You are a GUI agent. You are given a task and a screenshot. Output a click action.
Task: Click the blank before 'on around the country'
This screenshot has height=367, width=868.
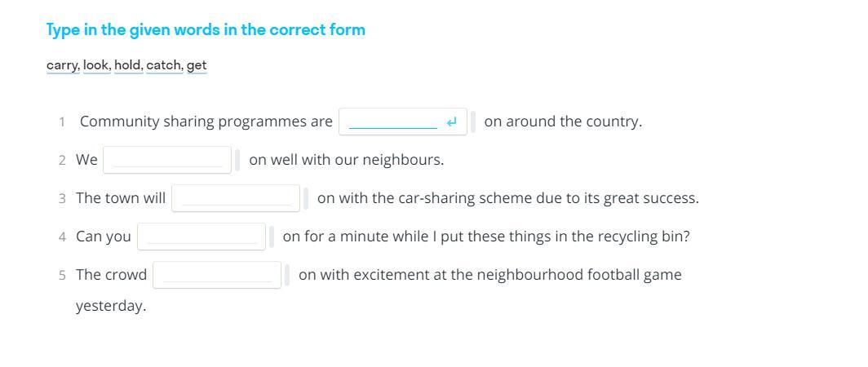click(403, 122)
